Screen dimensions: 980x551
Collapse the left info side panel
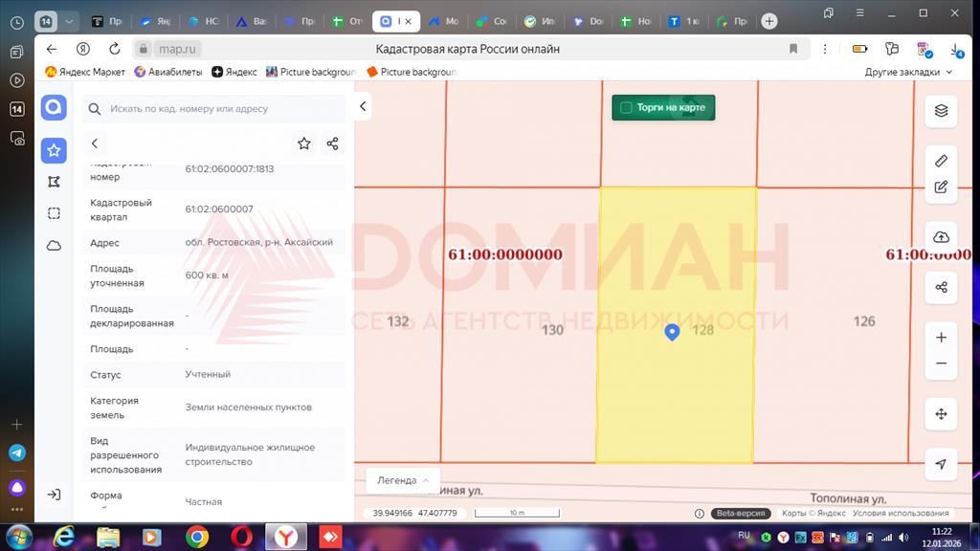[363, 107]
